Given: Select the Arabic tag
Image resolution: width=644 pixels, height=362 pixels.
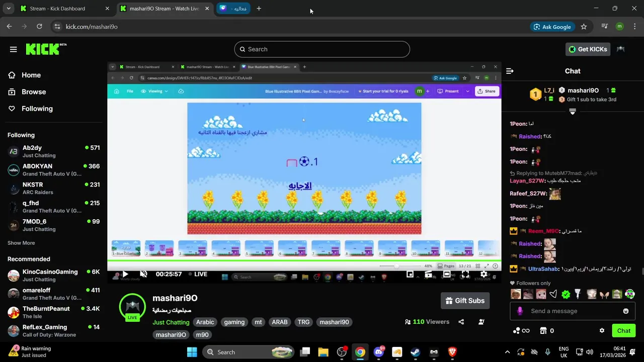Looking at the screenshot, I should [205, 322].
